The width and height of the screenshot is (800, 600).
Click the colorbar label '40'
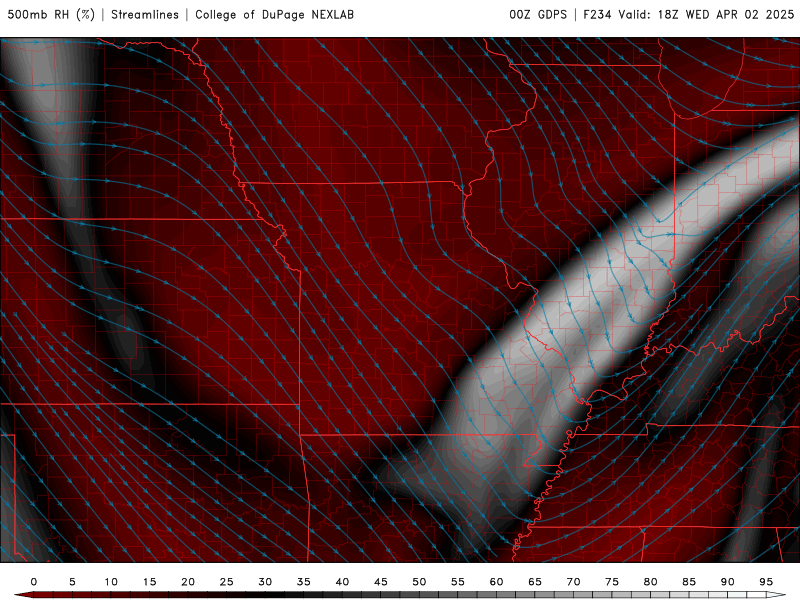tap(342, 582)
